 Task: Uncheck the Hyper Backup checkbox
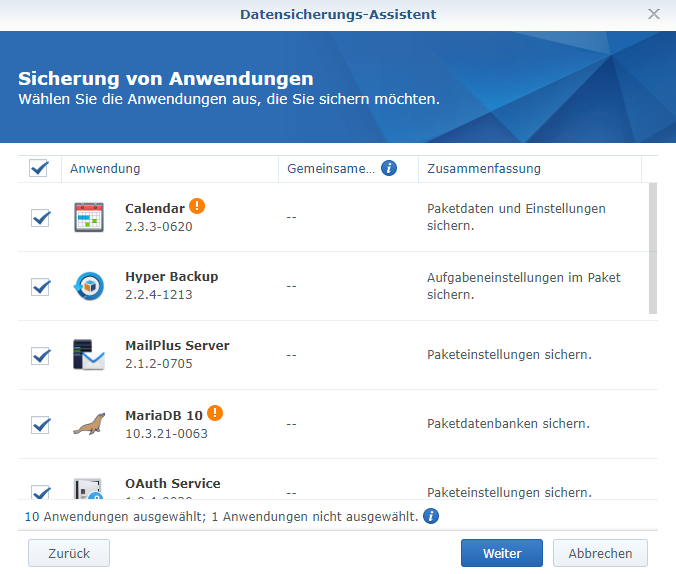coord(40,286)
